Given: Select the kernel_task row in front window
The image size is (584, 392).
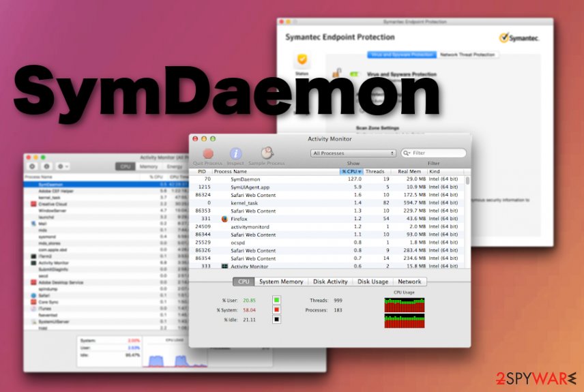Looking at the screenshot, I should pos(327,203).
